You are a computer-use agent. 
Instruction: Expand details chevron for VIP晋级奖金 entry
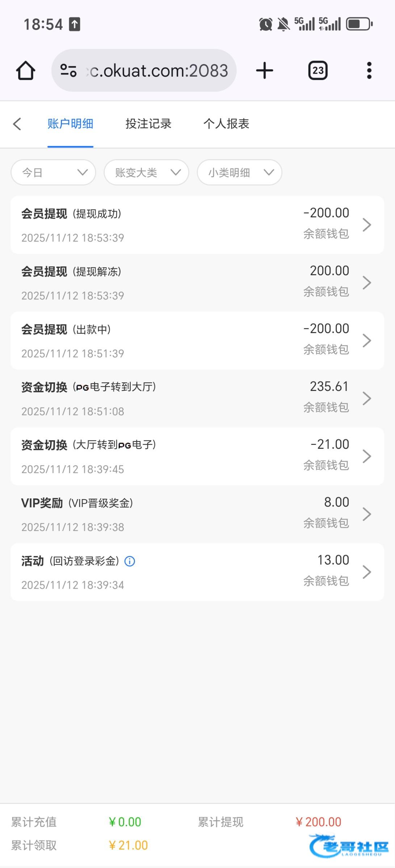coord(367,514)
